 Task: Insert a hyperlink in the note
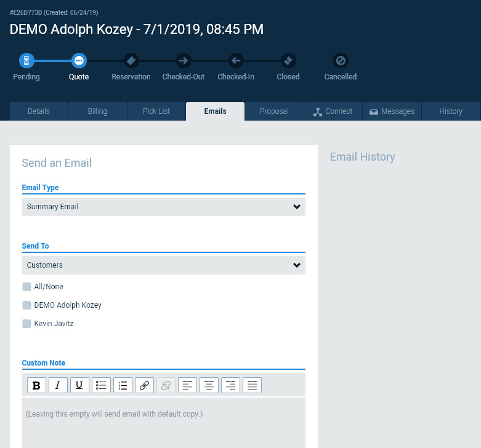144,385
